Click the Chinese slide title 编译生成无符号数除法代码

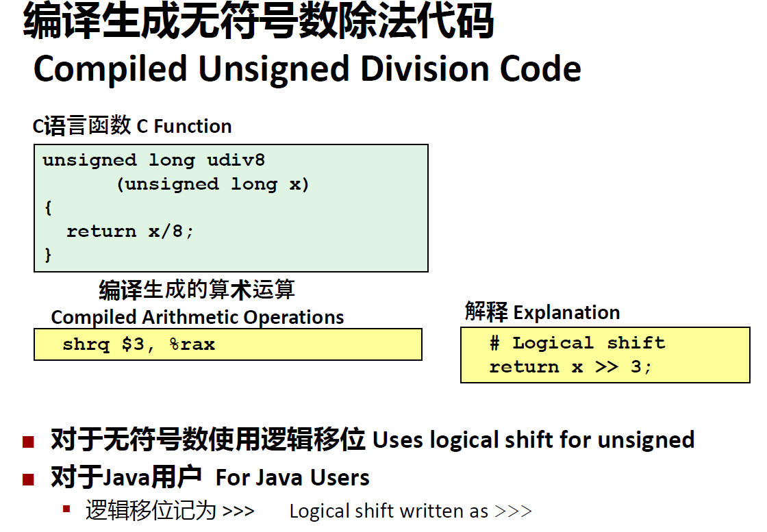258,21
